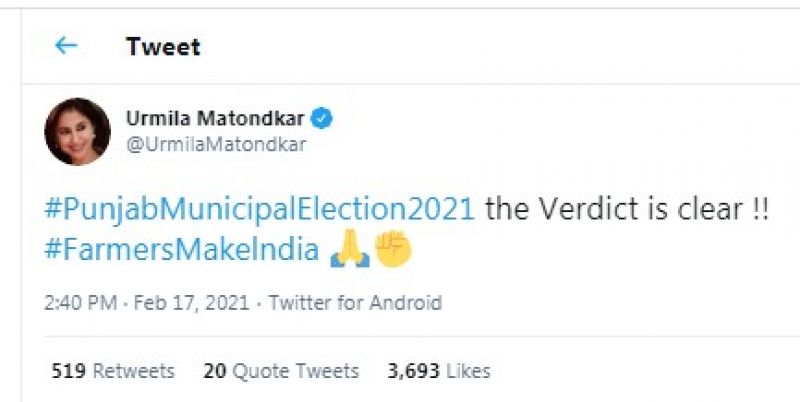Open the #PunjabMunicipalElection2021 hashtag

259,209
